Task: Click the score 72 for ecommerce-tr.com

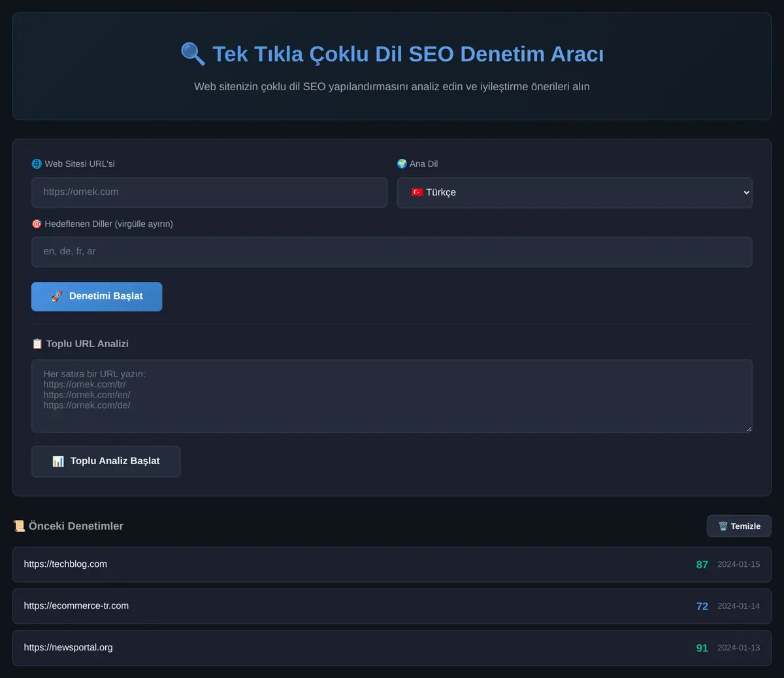Action: point(702,607)
